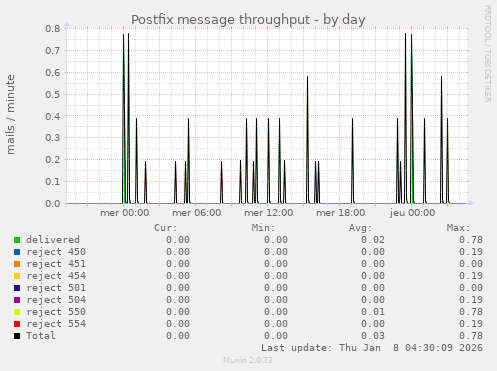Click the 'reject 501' legend label
This screenshot has height=371, width=497.
[56, 288]
